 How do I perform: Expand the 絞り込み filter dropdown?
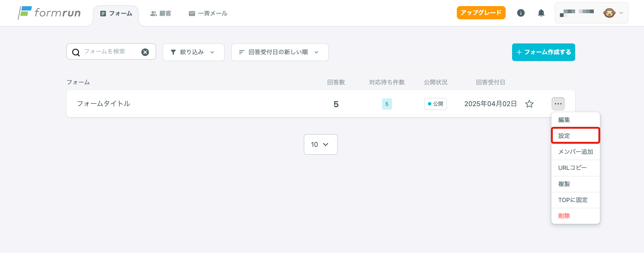(193, 52)
